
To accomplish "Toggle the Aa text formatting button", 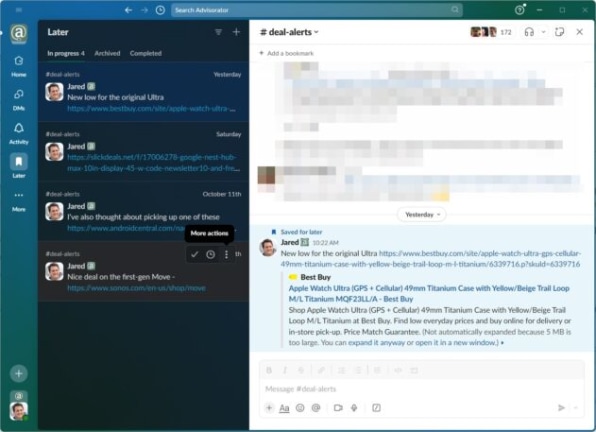I will coord(284,408).
